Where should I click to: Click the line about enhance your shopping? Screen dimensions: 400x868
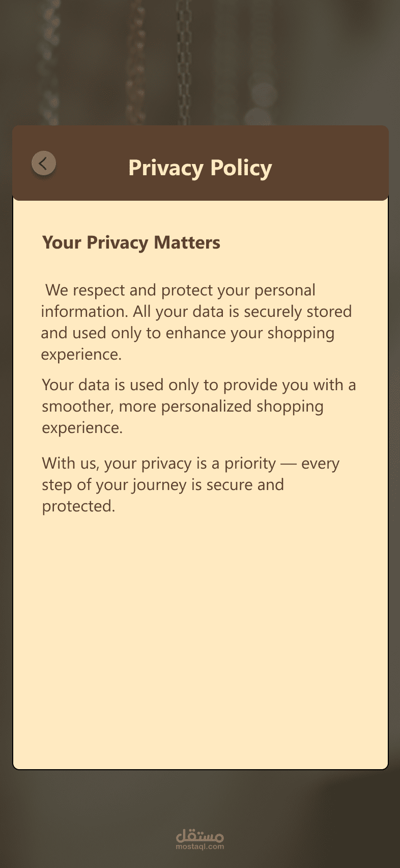pyautogui.click(x=187, y=333)
